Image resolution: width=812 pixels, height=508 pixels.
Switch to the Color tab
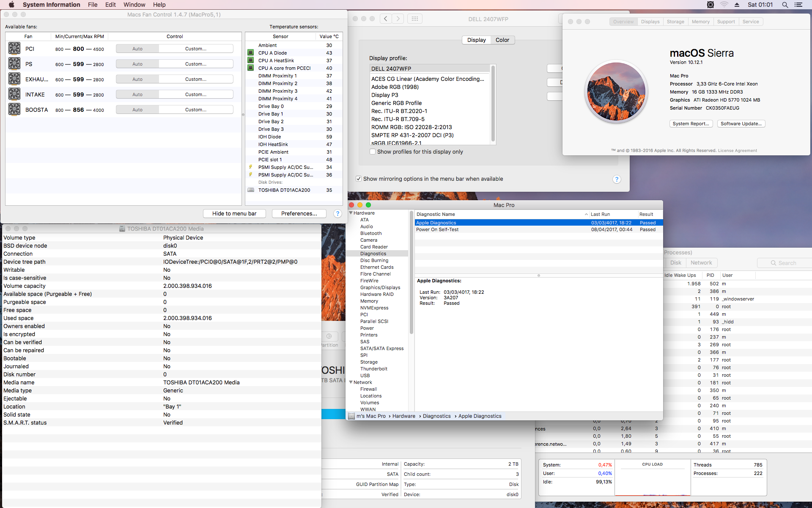click(502, 40)
